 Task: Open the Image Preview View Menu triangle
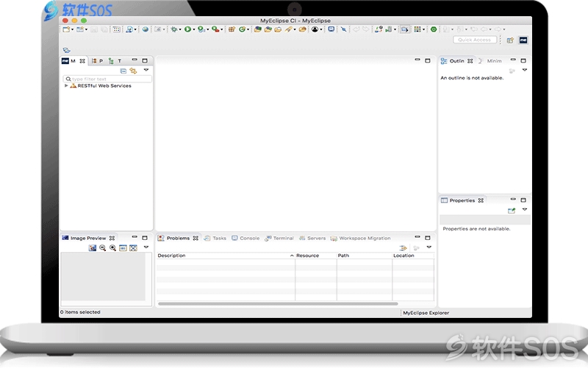pos(146,247)
